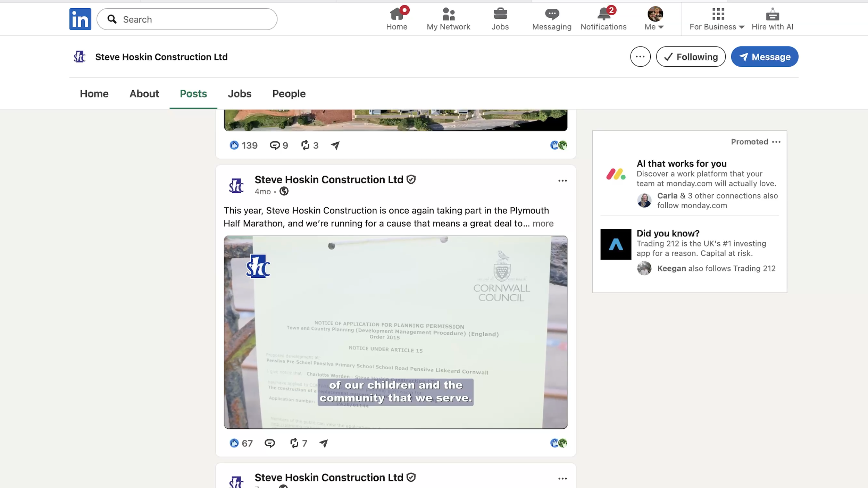Open the Home feed icon in top nav
868x488 pixels.
coord(397,19)
